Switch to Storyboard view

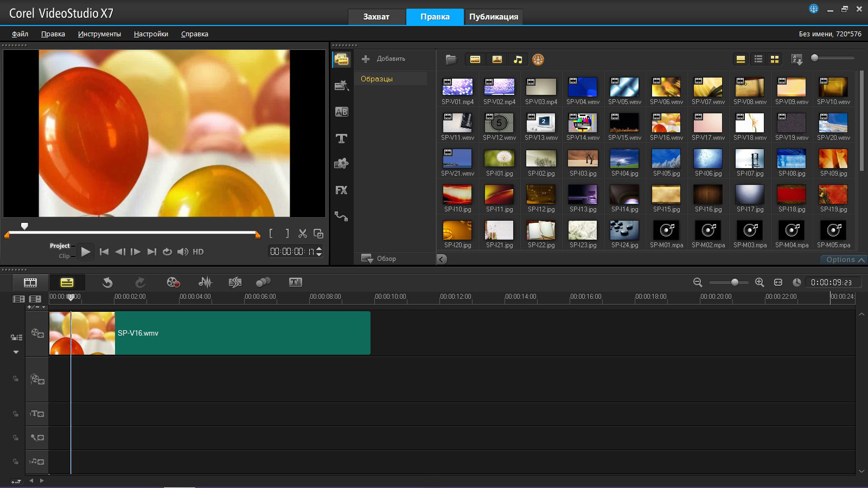point(30,282)
